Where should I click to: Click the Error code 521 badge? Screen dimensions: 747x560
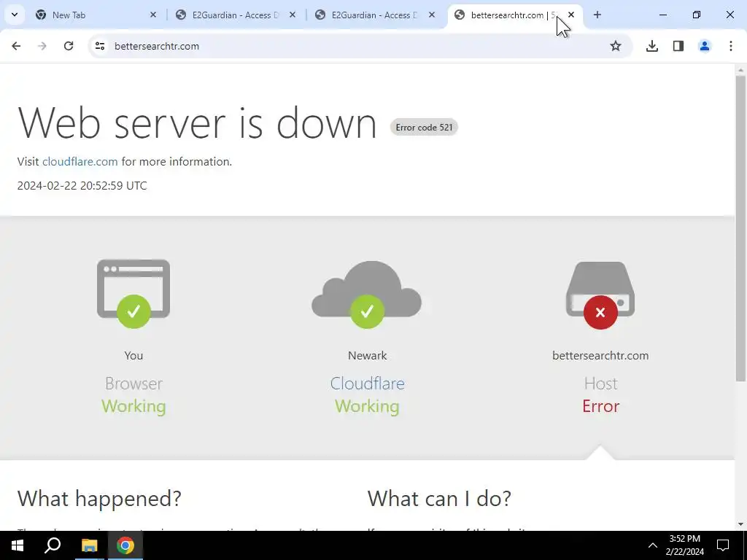[x=424, y=127]
